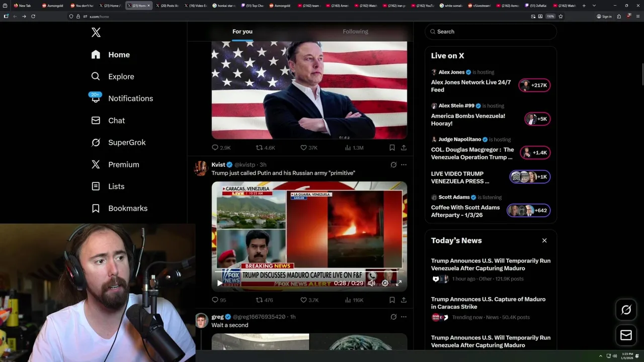Viewport: 644px width, 362px height.
Task: Bookmark this page with the star icon
Action: pyautogui.click(x=560, y=17)
